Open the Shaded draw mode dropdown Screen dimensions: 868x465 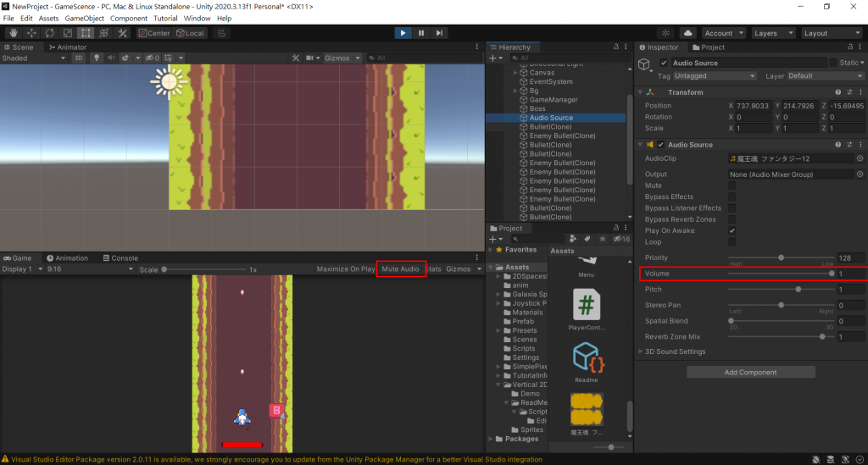[x=34, y=58]
